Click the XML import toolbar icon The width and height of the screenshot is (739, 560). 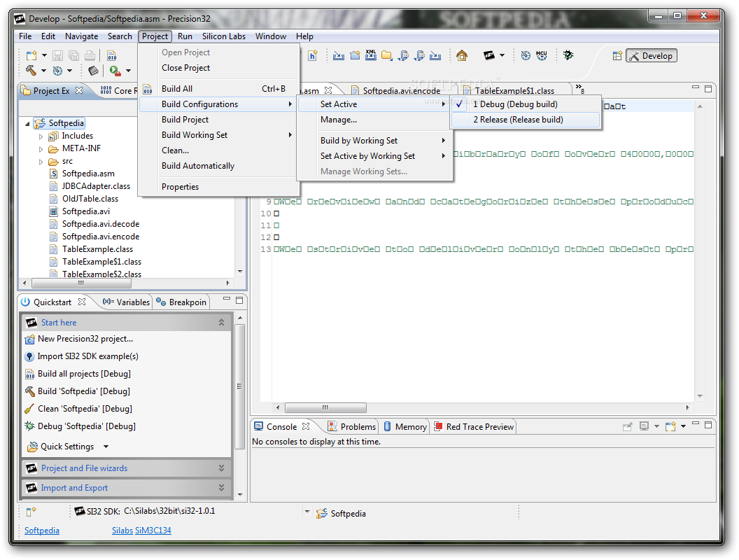(x=371, y=55)
